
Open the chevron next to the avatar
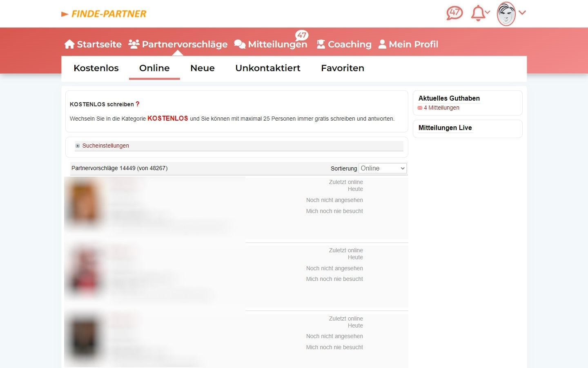523,13
